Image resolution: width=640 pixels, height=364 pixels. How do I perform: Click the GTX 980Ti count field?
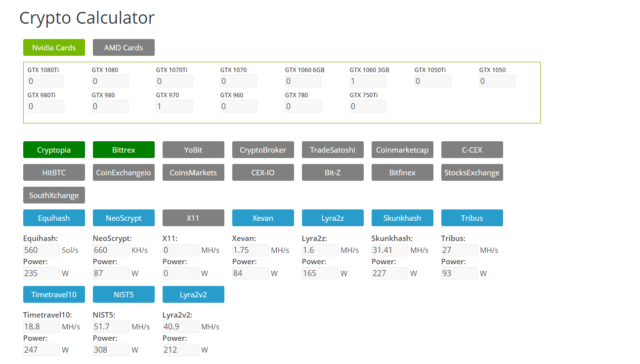tap(46, 106)
